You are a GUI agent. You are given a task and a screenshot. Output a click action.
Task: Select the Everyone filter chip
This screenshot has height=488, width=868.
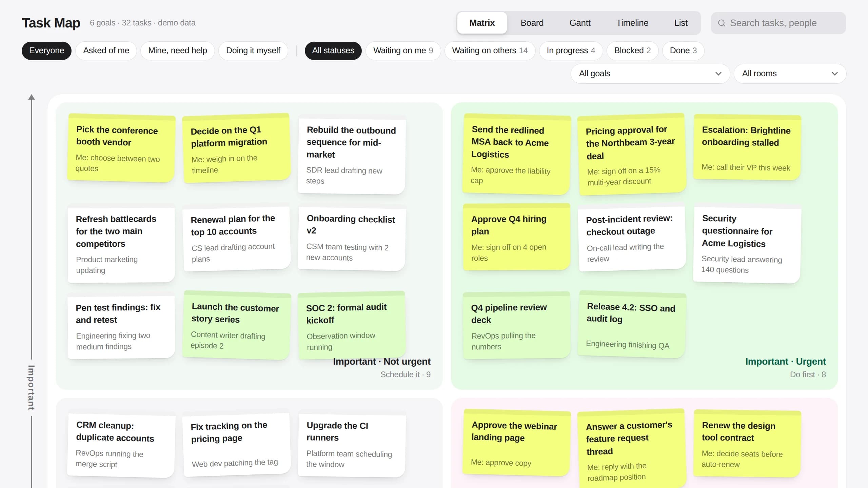point(46,50)
